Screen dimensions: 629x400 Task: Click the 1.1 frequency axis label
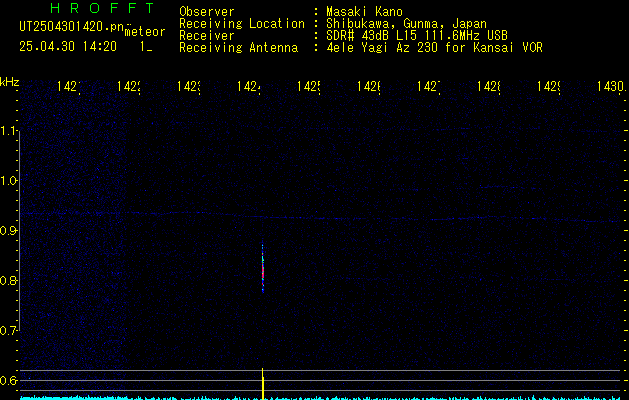pos(9,131)
